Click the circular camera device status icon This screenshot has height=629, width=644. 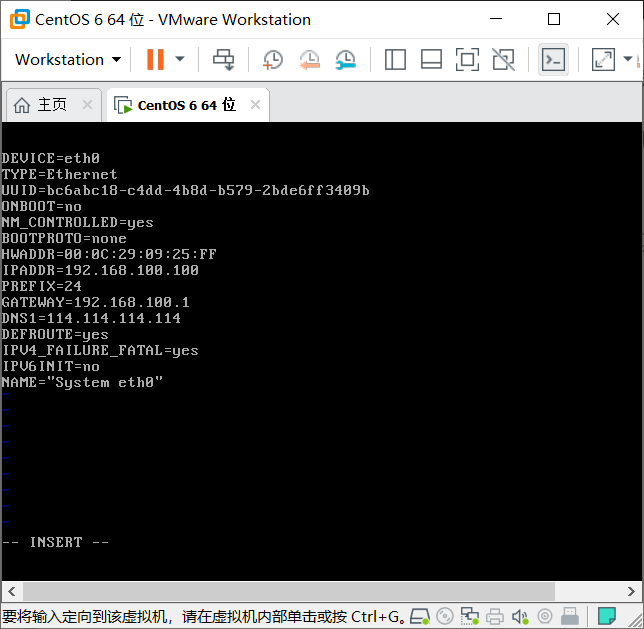click(545, 616)
